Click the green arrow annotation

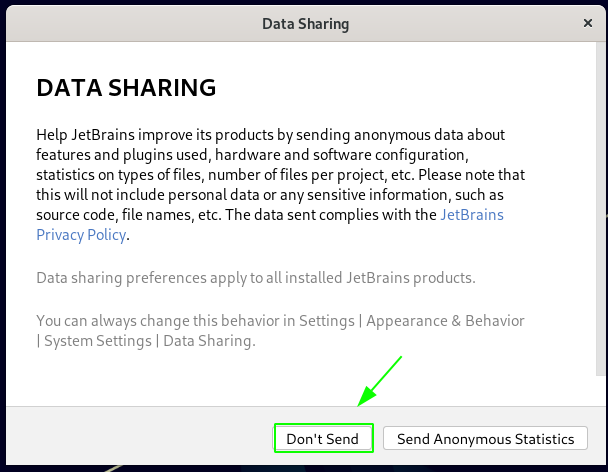[381, 379]
